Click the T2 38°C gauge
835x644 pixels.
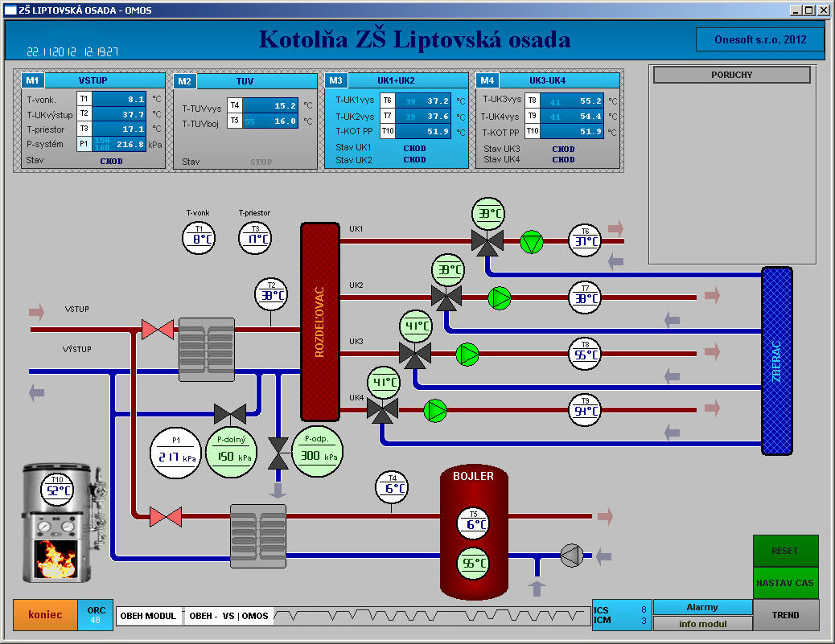tap(271, 294)
